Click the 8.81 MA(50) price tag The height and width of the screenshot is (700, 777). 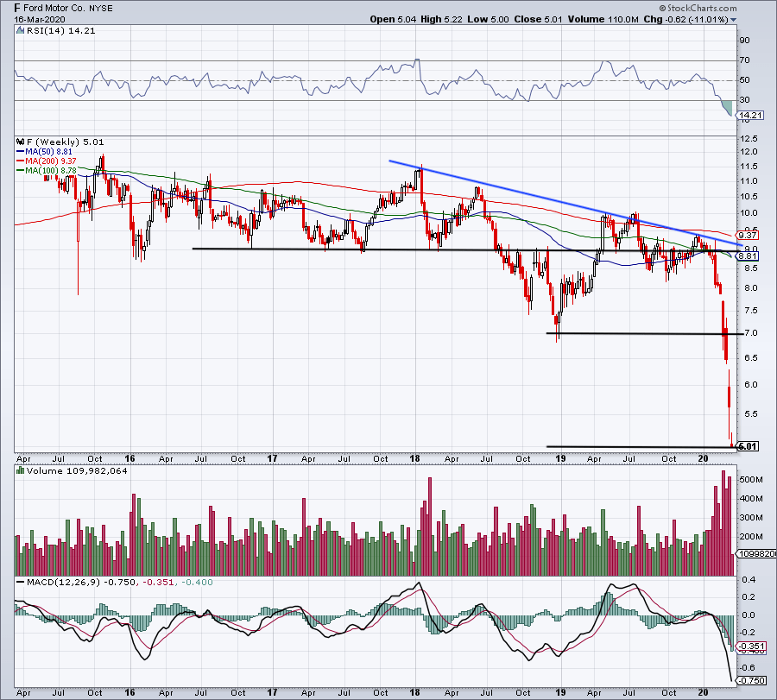tap(748, 256)
